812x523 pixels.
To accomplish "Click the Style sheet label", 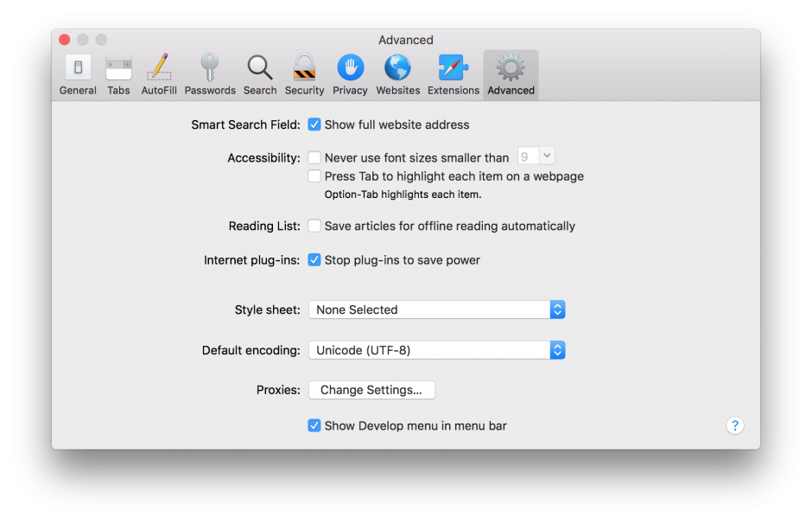I will 267,310.
